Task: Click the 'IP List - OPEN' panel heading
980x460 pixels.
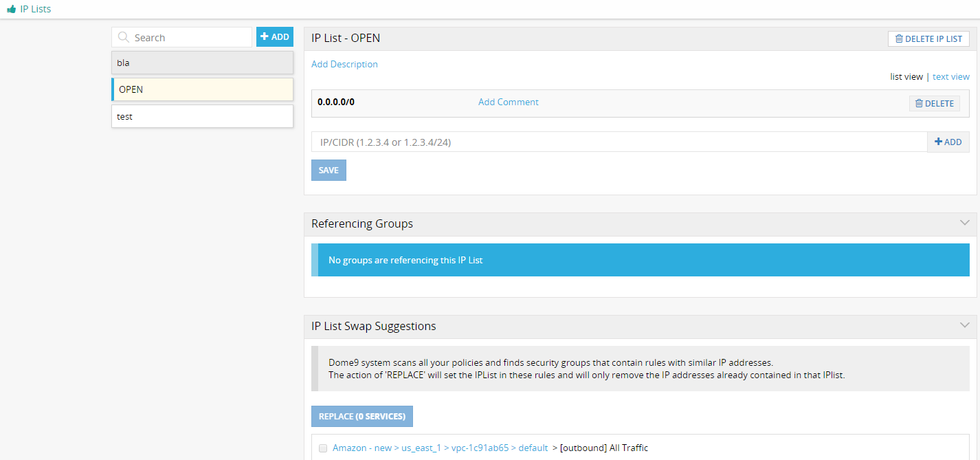Action: [346, 38]
